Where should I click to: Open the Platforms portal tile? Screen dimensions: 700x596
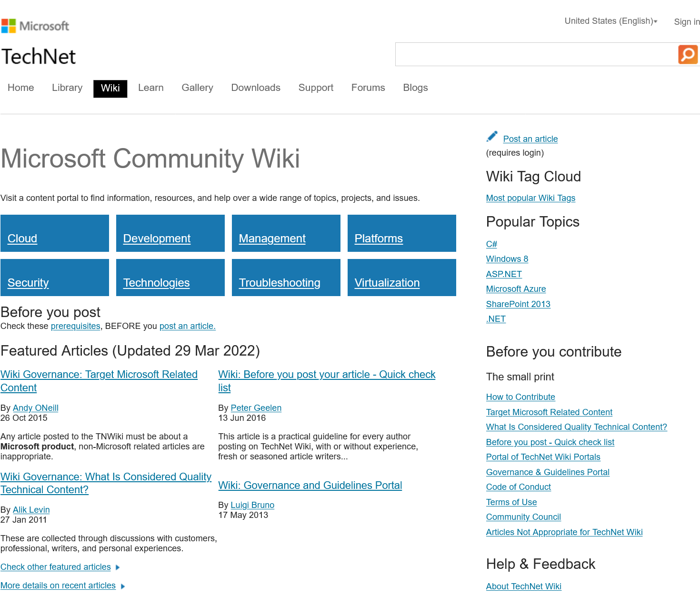402,233
